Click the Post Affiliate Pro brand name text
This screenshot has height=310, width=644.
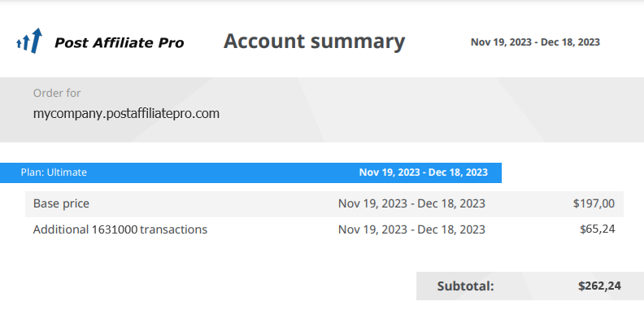click(119, 43)
